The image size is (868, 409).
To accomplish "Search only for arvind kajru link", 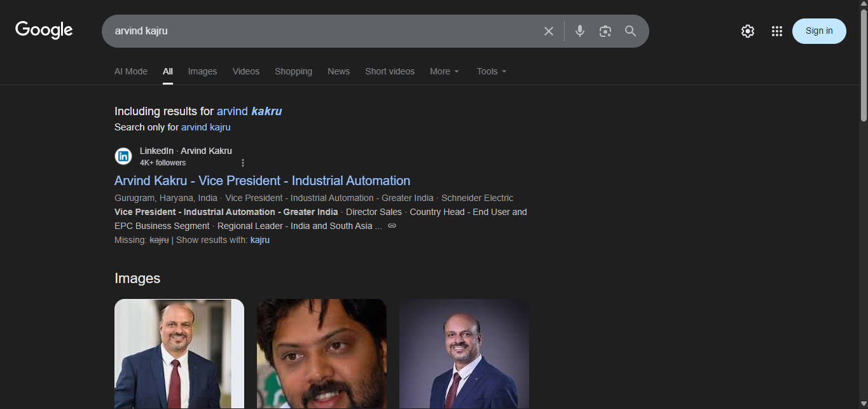I will pos(205,127).
